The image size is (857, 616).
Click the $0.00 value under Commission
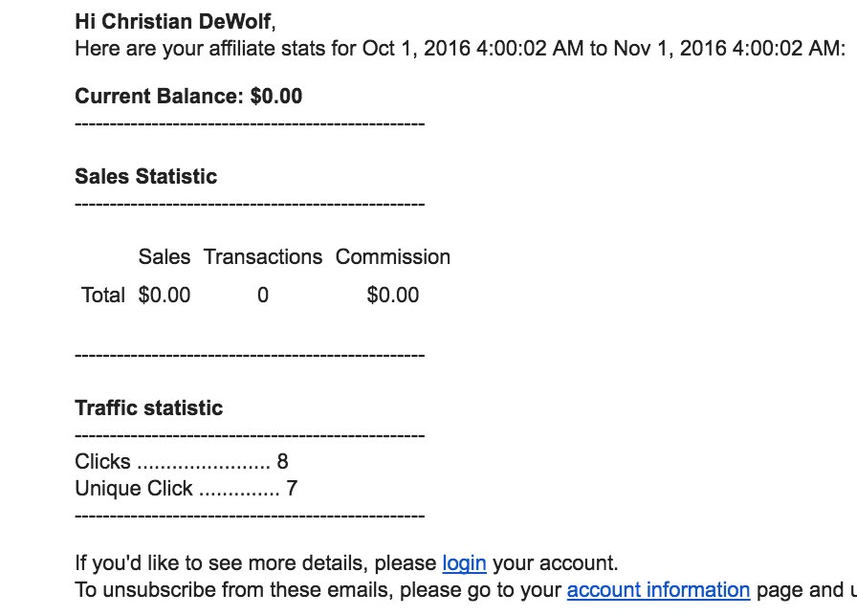pos(392,295)
